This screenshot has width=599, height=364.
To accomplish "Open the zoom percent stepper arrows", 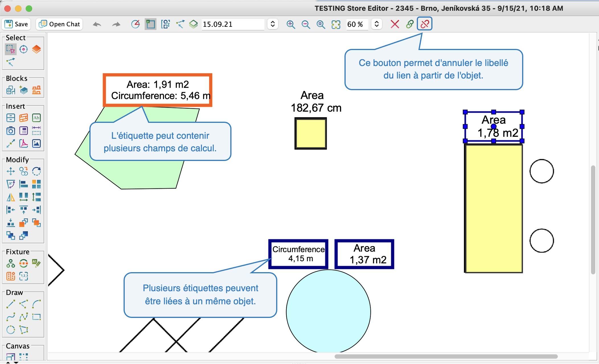I will coord(376,24).
